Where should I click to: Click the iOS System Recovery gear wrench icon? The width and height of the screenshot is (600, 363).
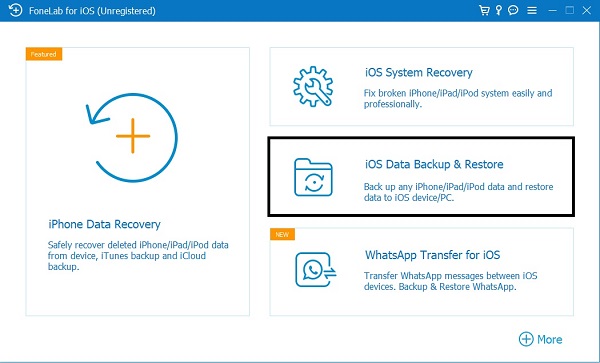(x=313, y=86)
